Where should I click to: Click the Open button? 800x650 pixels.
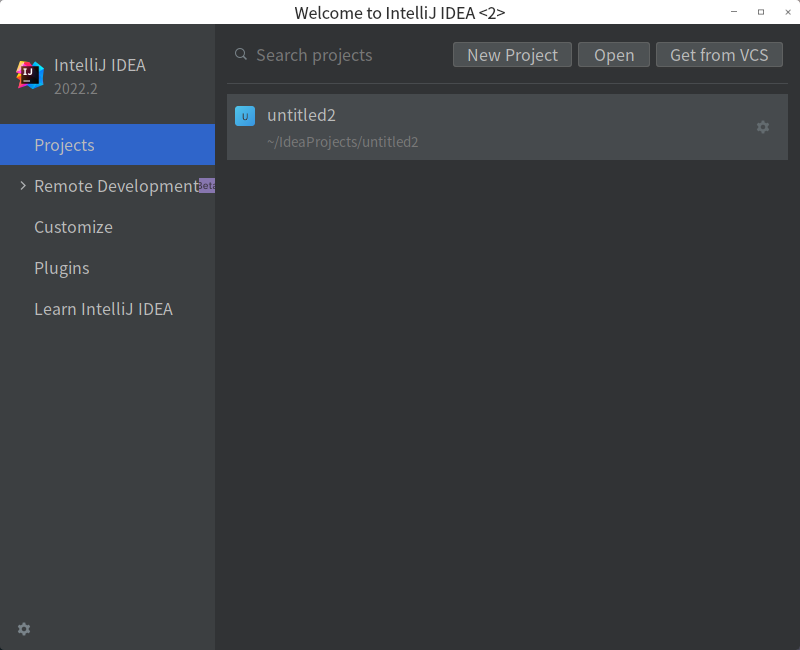[613, 55]
